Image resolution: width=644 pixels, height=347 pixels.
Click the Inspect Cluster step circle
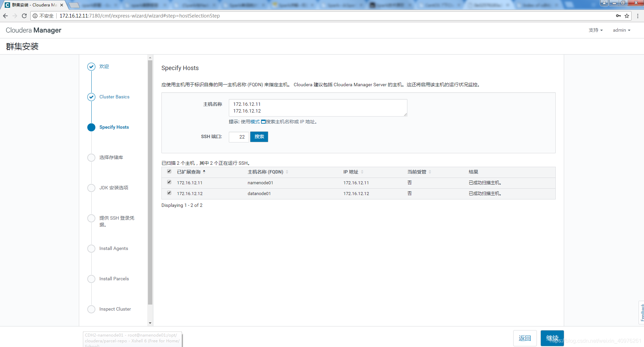[91, 309]
